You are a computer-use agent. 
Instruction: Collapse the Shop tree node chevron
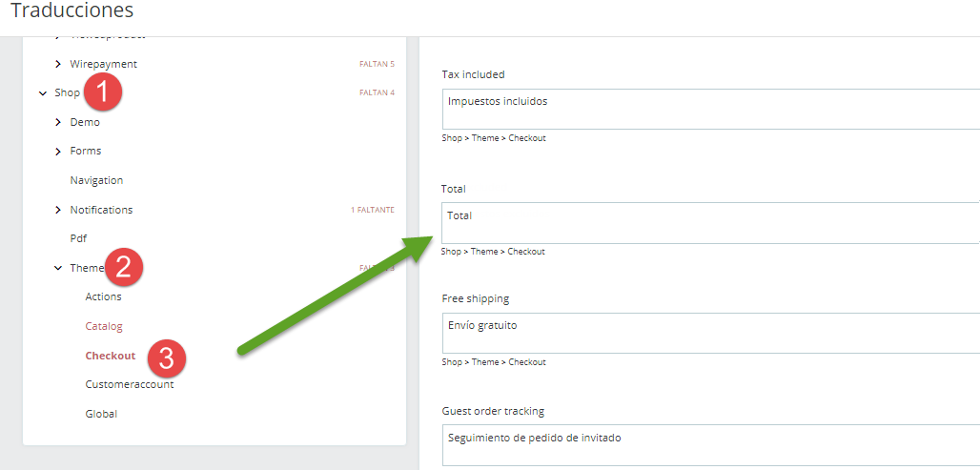[x=42, y=93]
